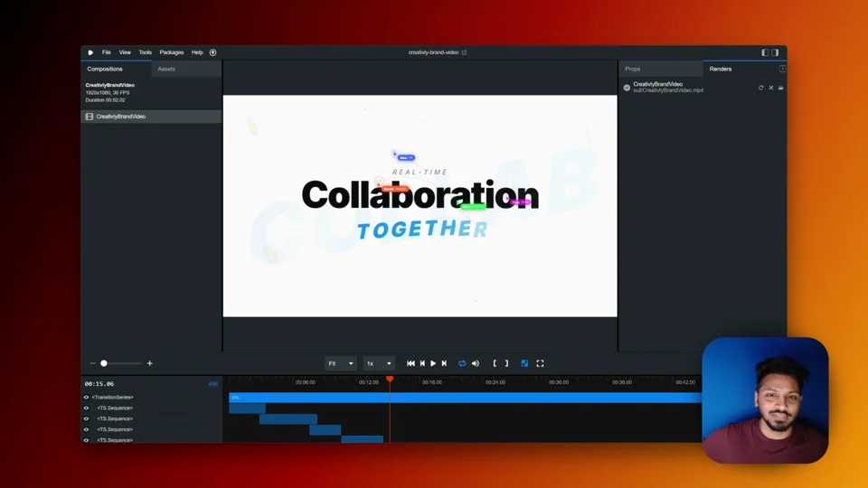
Task: Click the film icon beside CreativlyBrandVideo
Action: point(90,117)
